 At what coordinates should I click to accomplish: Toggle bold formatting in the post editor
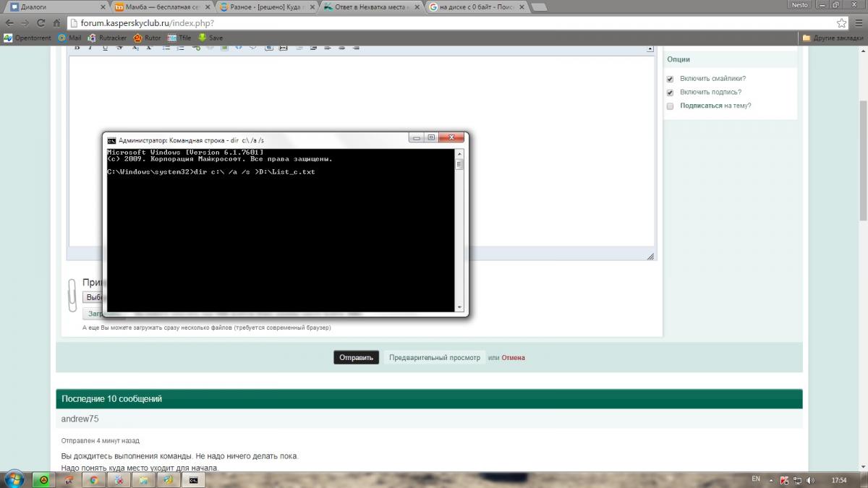(77, 48)
